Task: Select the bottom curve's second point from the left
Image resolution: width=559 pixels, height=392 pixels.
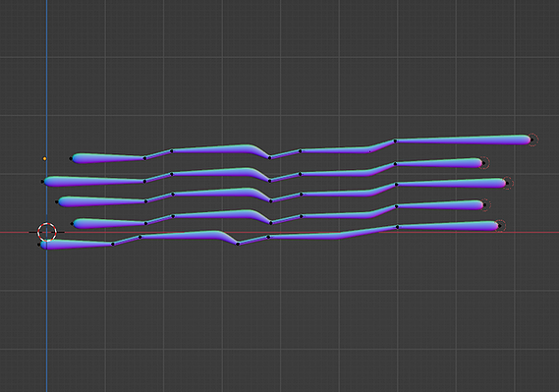Action: tap(113, 244)
